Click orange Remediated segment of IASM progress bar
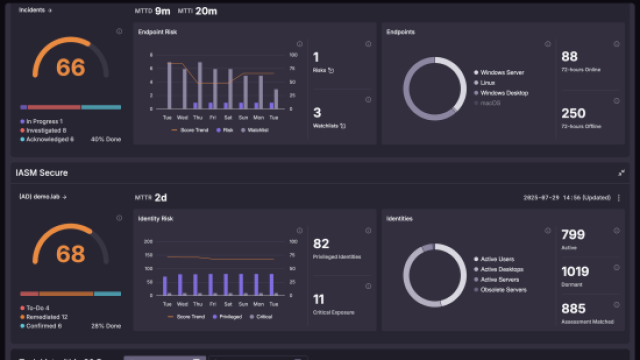 coord(66,294)
